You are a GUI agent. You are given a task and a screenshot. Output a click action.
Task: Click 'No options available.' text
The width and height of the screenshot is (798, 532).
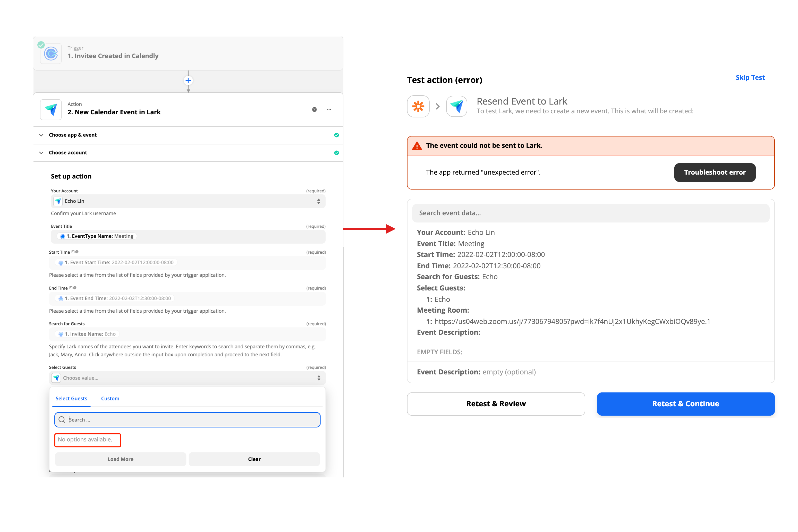point(85,439)
